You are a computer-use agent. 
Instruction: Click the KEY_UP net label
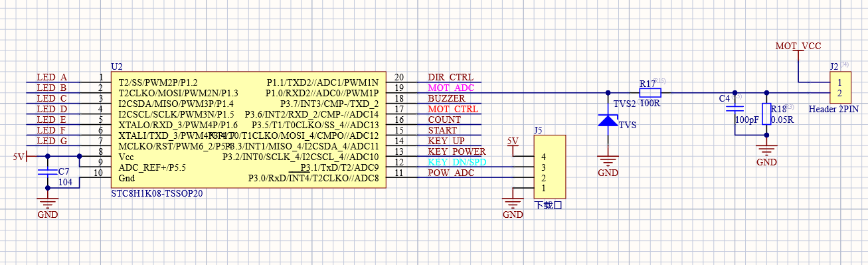click(446, 141)
